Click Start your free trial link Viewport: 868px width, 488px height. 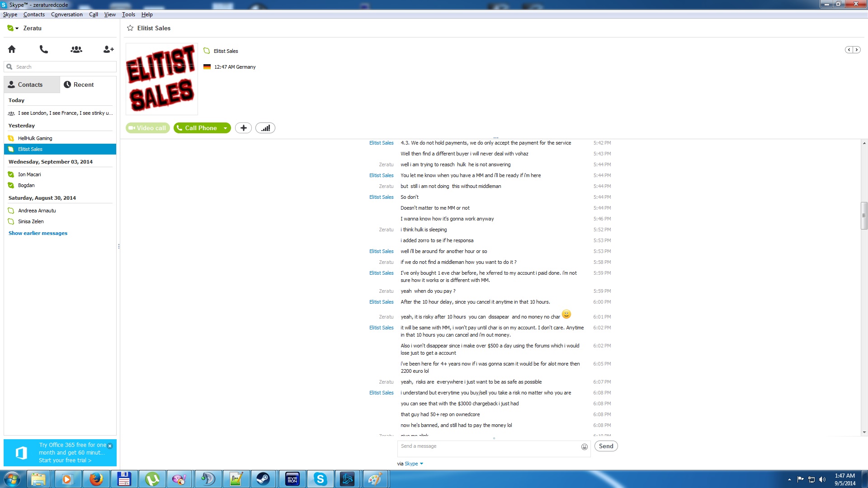coord(65,460)
